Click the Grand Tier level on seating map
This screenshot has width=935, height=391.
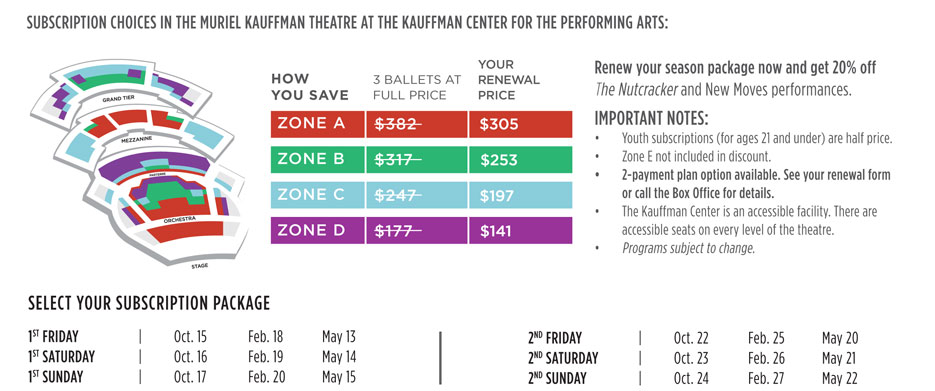116,99
